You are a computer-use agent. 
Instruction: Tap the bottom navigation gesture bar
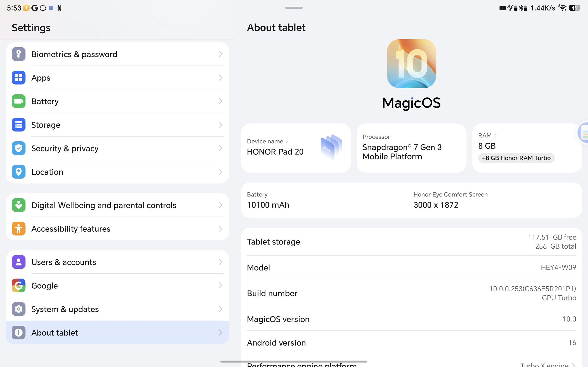[x=294, y=361]
